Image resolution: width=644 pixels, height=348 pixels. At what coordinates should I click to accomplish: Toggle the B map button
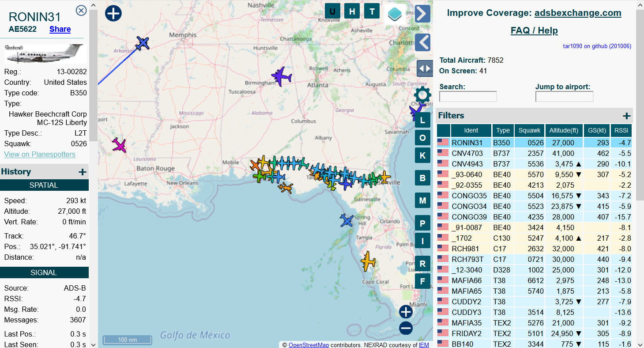point(422,178)
